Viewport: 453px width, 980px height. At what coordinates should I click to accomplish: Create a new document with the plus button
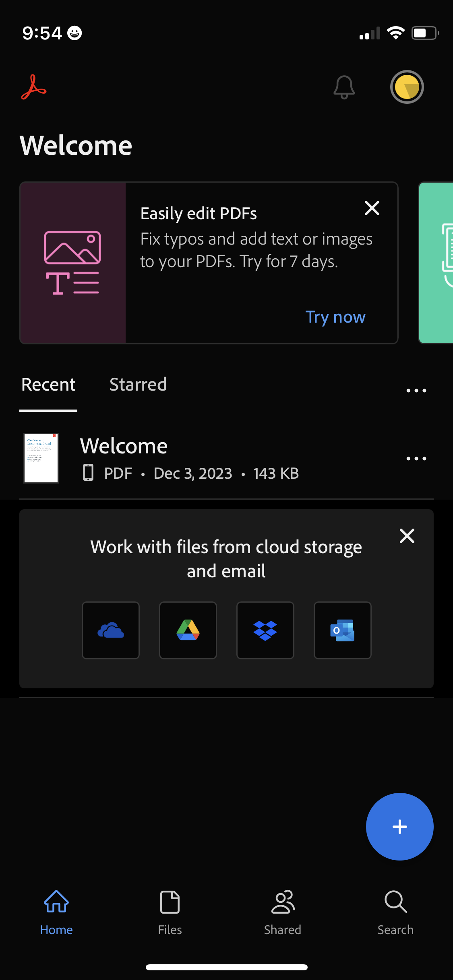399,827
